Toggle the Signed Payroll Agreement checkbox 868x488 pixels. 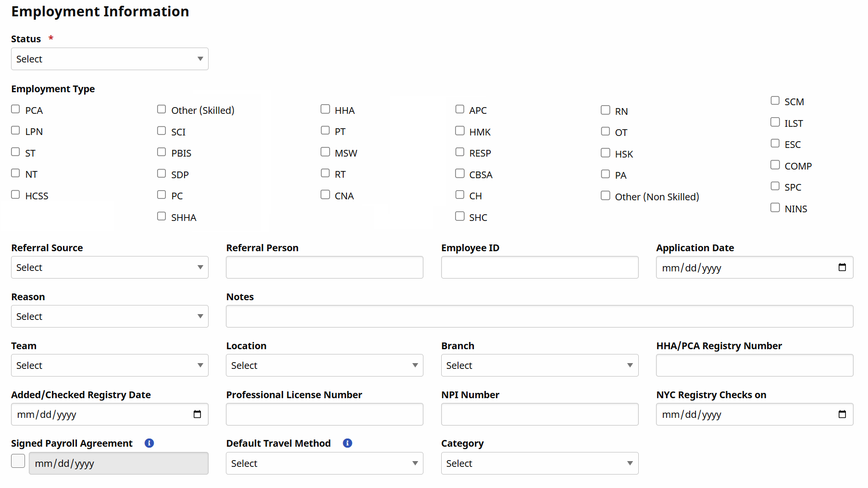[x=18, y=462]
